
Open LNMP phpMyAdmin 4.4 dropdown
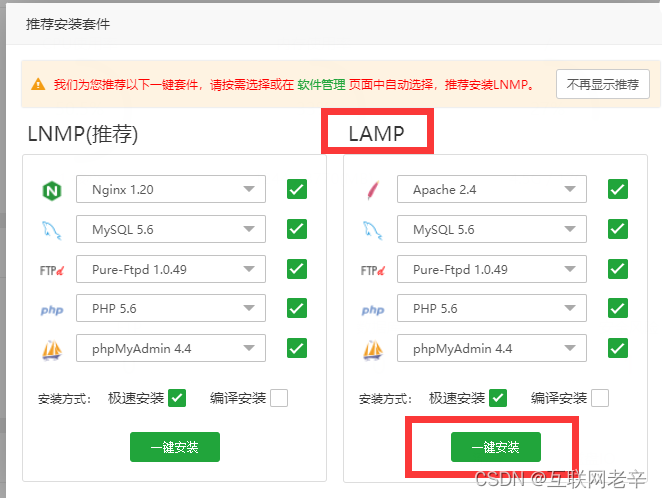click(x=171, y=348)
